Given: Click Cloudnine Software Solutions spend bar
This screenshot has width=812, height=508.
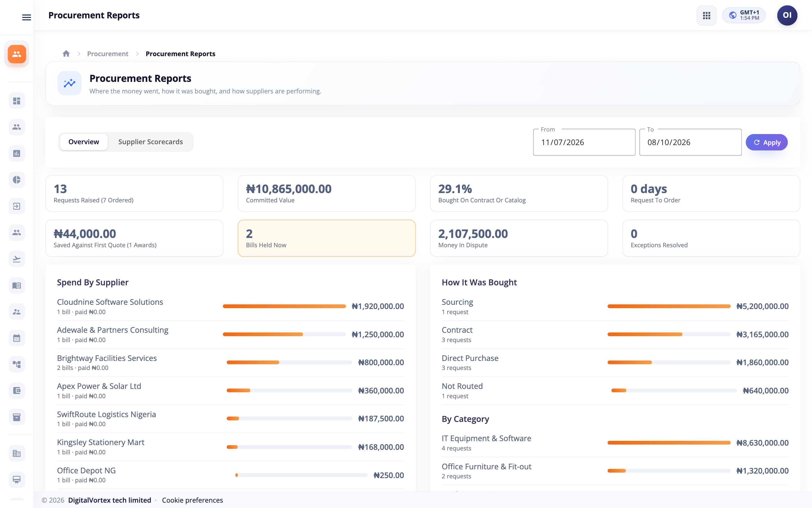Looking at the screenshot, I should click(x=284, y=306).
